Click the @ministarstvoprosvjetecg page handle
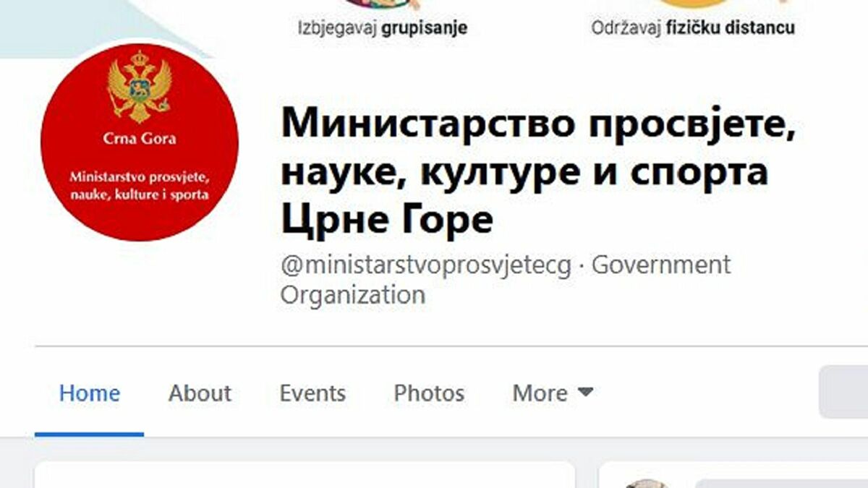Screen dimensions: 868x488 [426, 265]
